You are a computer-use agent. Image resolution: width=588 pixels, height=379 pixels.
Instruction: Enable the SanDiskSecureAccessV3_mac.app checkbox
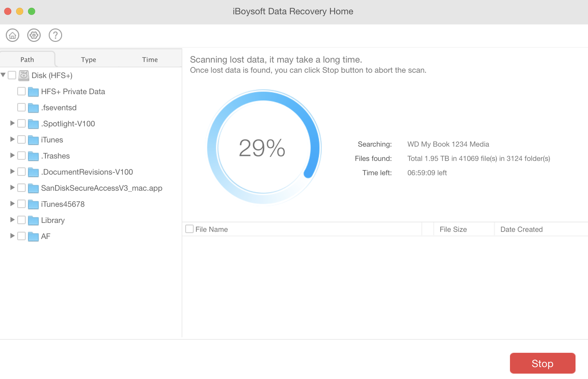[21, 188]
